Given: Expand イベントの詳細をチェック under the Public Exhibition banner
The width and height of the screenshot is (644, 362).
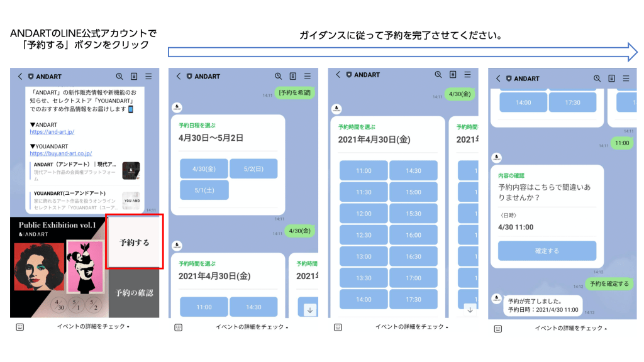Looking at the screenshot, I should 93,327.
